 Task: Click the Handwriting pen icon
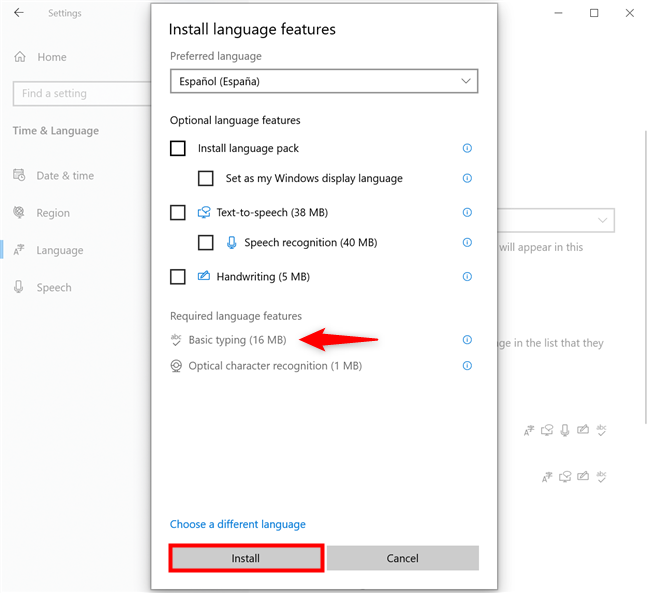204,276
